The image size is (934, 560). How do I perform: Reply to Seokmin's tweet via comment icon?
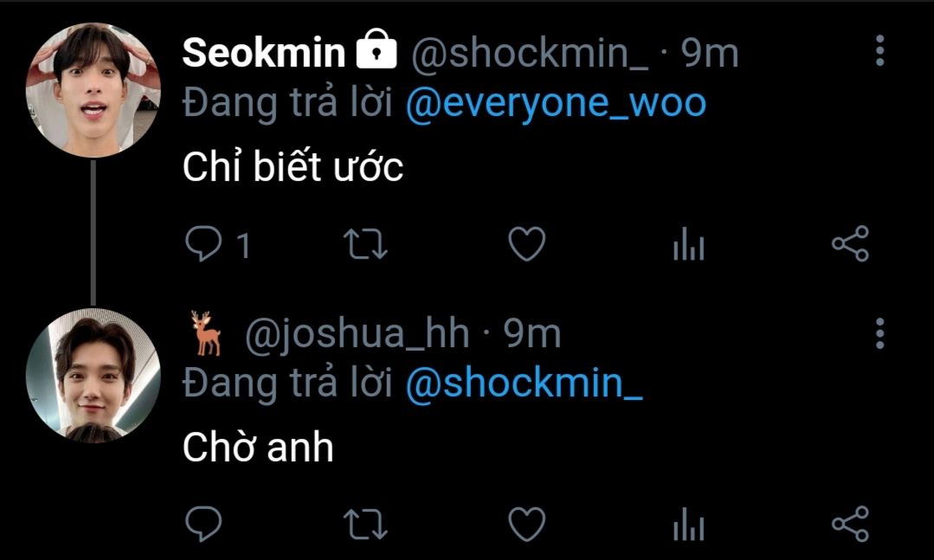point(203,243)
